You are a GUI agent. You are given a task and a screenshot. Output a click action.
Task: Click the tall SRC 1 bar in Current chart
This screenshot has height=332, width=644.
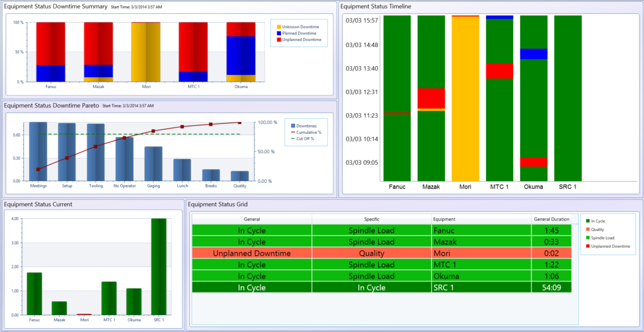[158, 266]
